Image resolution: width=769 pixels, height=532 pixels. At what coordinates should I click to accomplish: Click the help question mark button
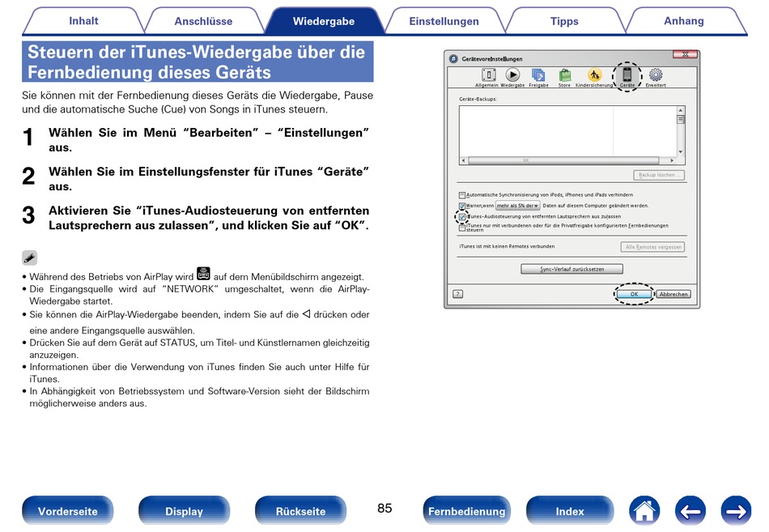click(457, 294)
